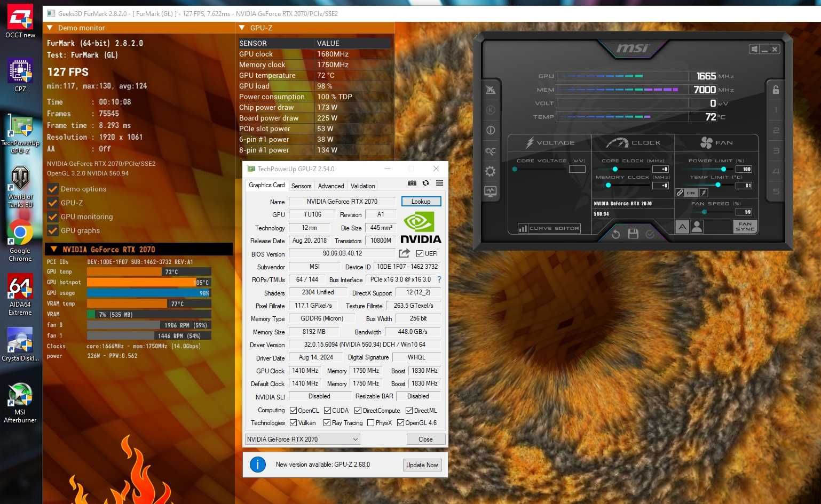The height and width of the screenshot is (504, 821).
Task: Click the Afterburner apply checkmark icon
Action: point(650,234)
